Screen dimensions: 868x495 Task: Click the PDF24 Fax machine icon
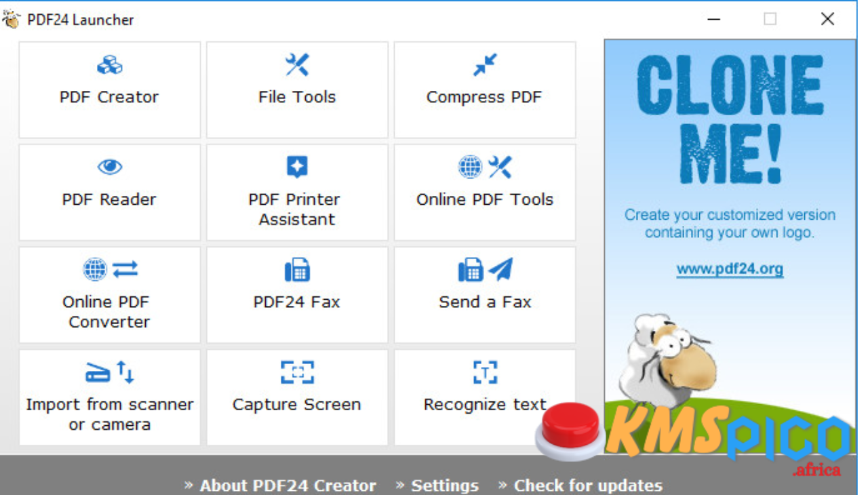pos(297,270)
